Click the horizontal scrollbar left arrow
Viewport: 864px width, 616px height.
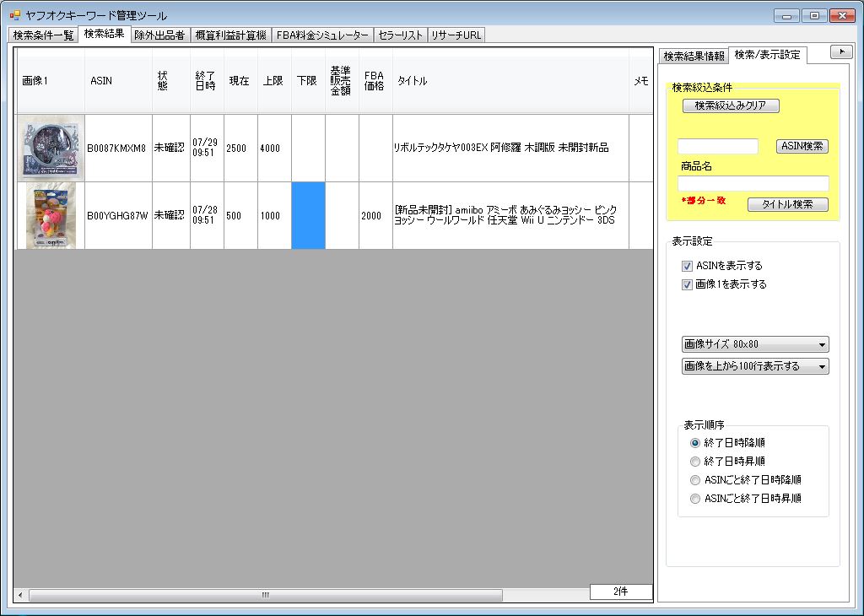pyautogui.click(x=21, y=595)
